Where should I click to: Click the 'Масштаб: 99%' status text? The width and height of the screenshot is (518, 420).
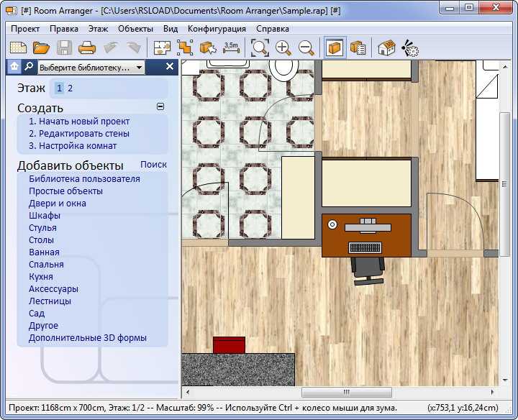click(185, 408)
